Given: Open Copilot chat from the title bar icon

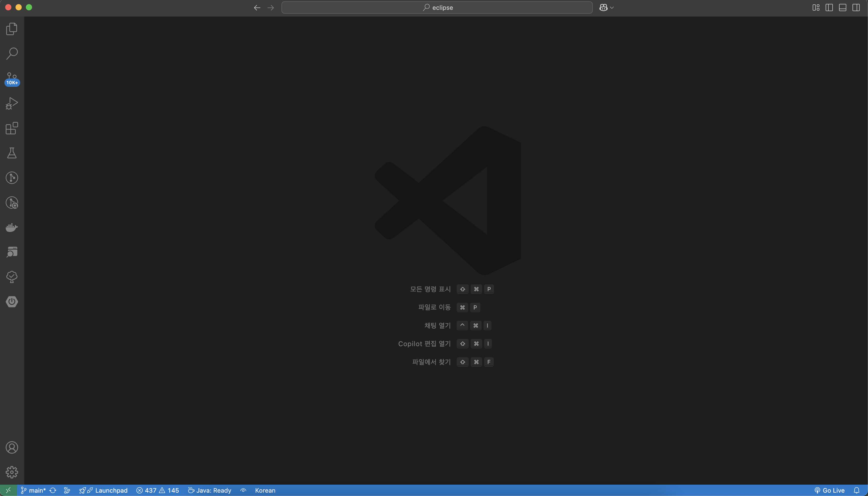Looking at the screenshot, I should (x=603, y=7).
